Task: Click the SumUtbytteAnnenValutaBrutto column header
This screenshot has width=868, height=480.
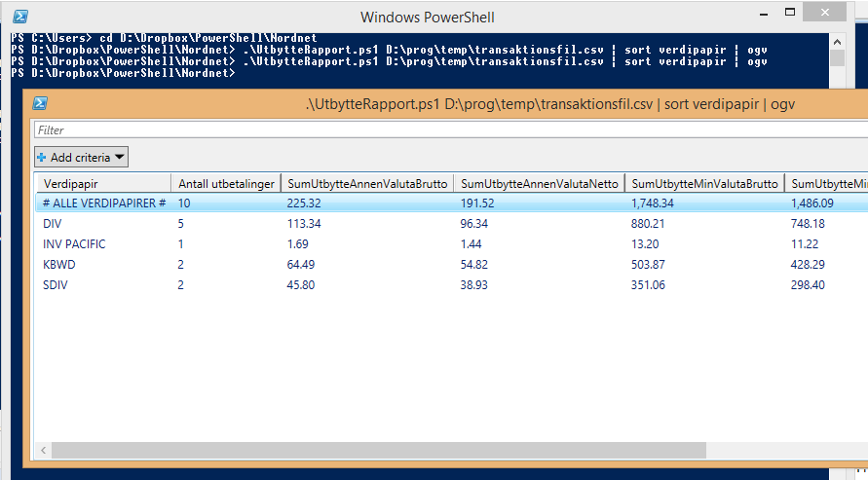Action: point(367,183)
